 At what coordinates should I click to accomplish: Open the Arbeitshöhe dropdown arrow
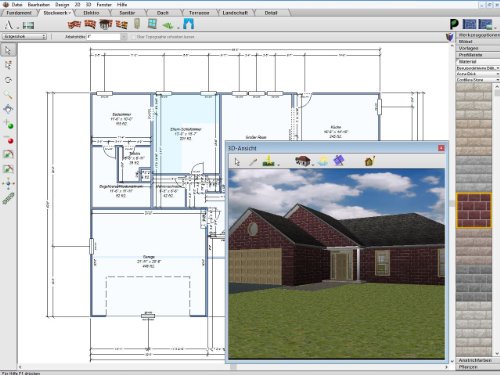[124, 37]
